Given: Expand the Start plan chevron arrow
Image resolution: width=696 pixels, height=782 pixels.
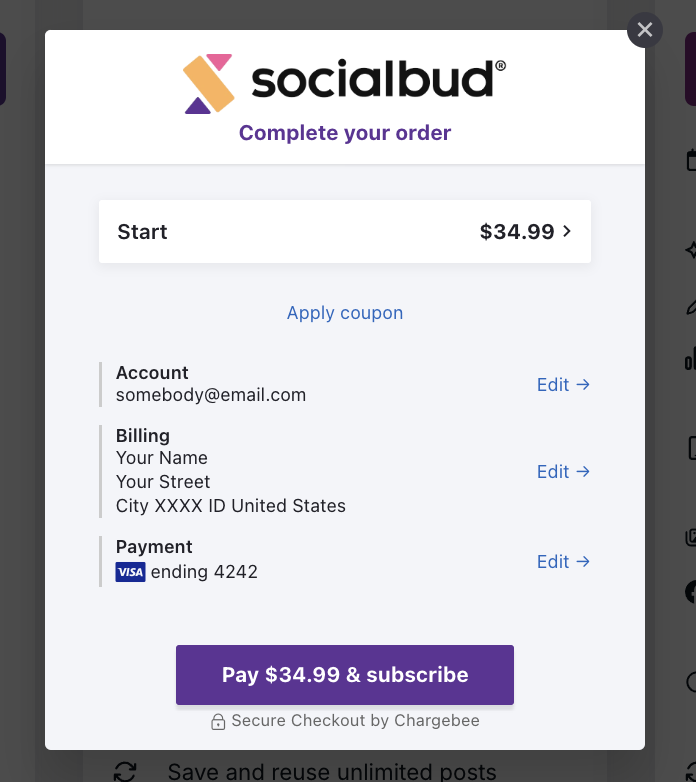Looking at the screenshot, I should coord(567,231).
